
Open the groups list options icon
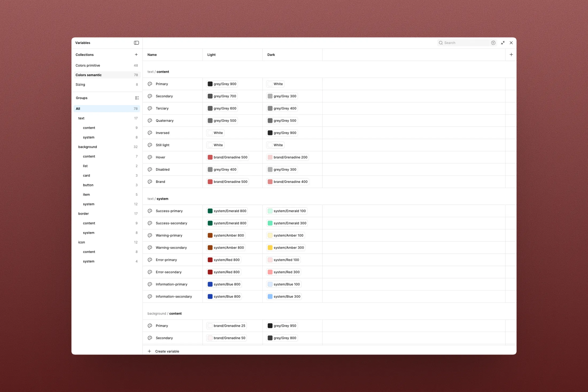coord(137,98)
